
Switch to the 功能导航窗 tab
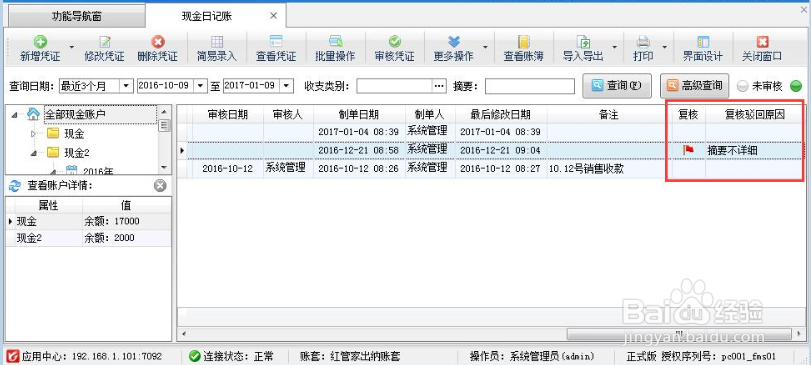tap(76, 17)
